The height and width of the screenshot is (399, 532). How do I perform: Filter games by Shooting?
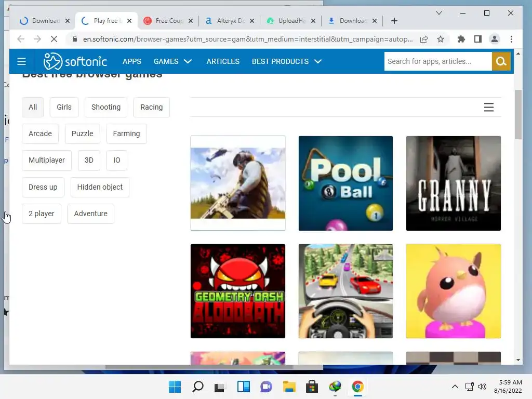tap(106, 107)
